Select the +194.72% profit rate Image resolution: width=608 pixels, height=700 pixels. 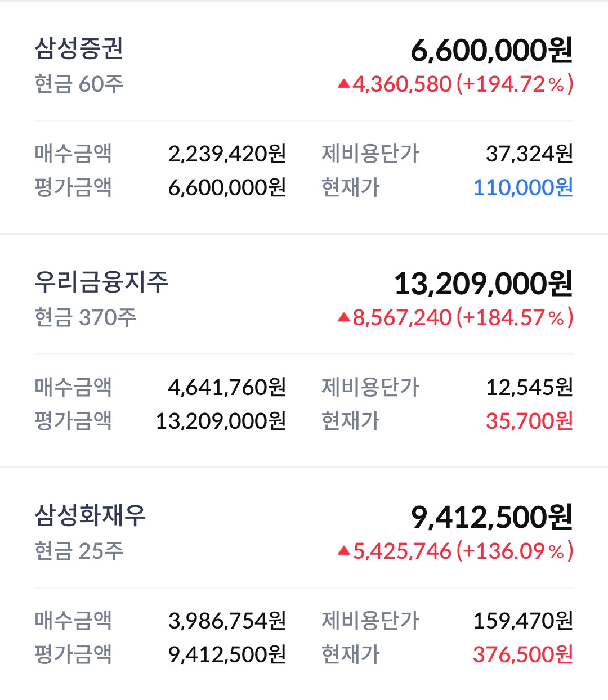tap(515, 84)
